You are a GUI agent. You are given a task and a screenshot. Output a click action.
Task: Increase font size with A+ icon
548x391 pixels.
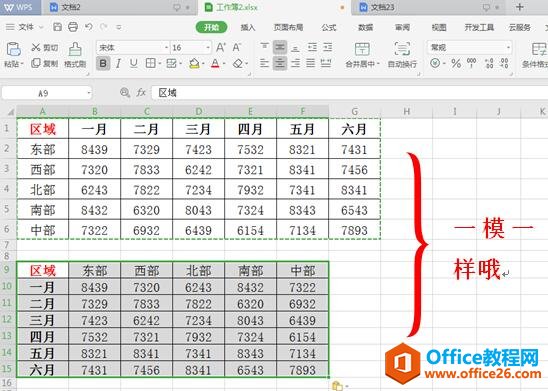pyautogui.click(x=221, y=48)
